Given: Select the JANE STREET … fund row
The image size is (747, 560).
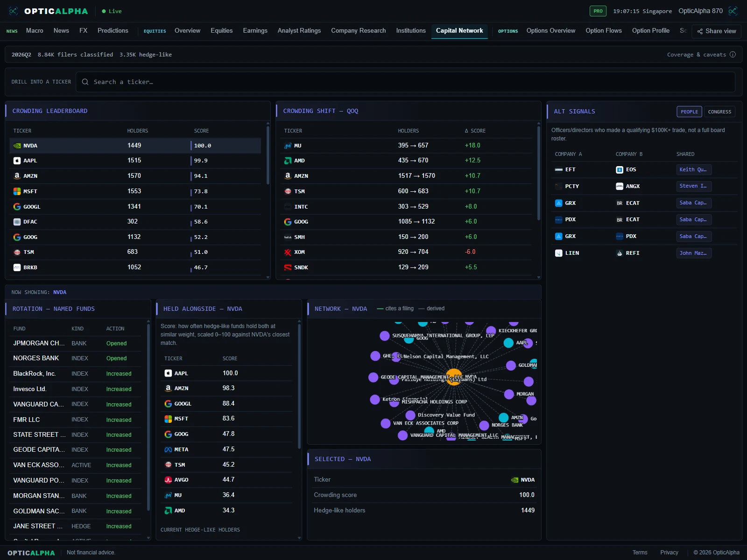Looking at the screenshot, I should click(x=75, y=526).
